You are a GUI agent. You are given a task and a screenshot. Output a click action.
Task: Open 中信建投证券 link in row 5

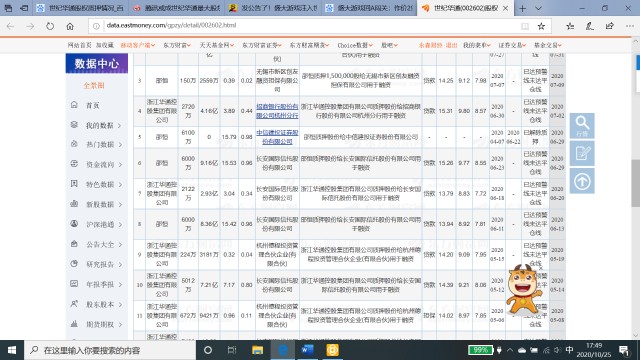(277, 137)
